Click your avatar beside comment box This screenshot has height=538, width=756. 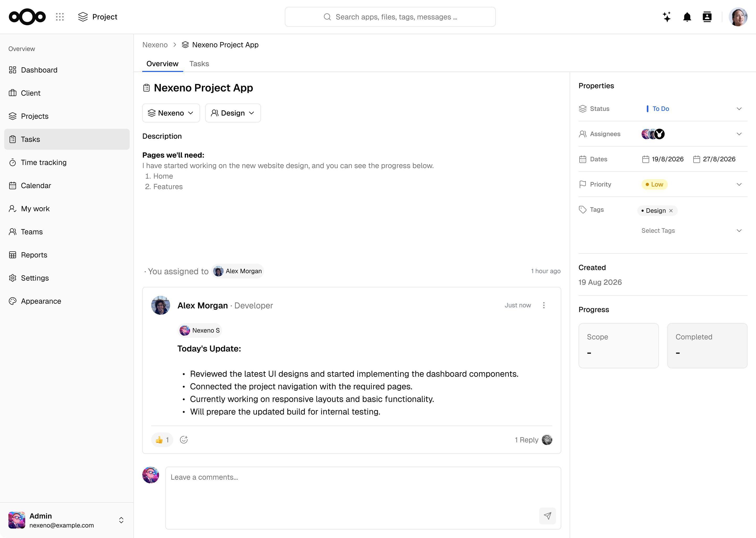[x=151, y=475]
